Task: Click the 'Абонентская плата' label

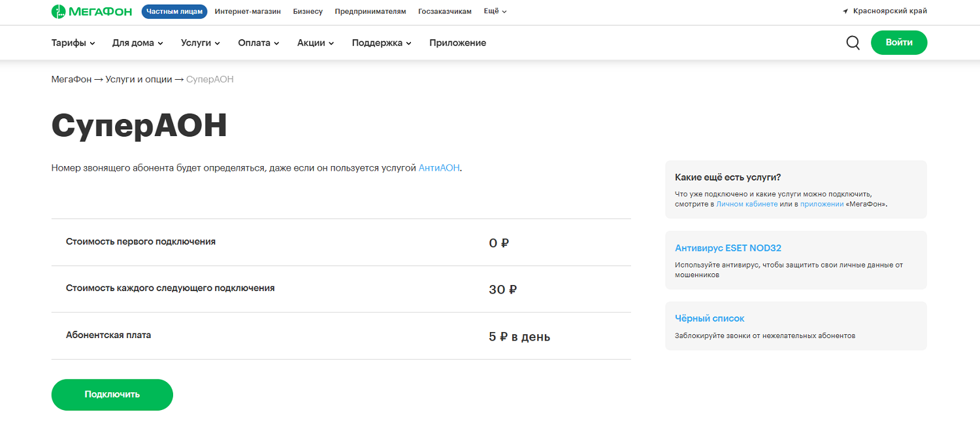Action: click(x=108, y=335)
